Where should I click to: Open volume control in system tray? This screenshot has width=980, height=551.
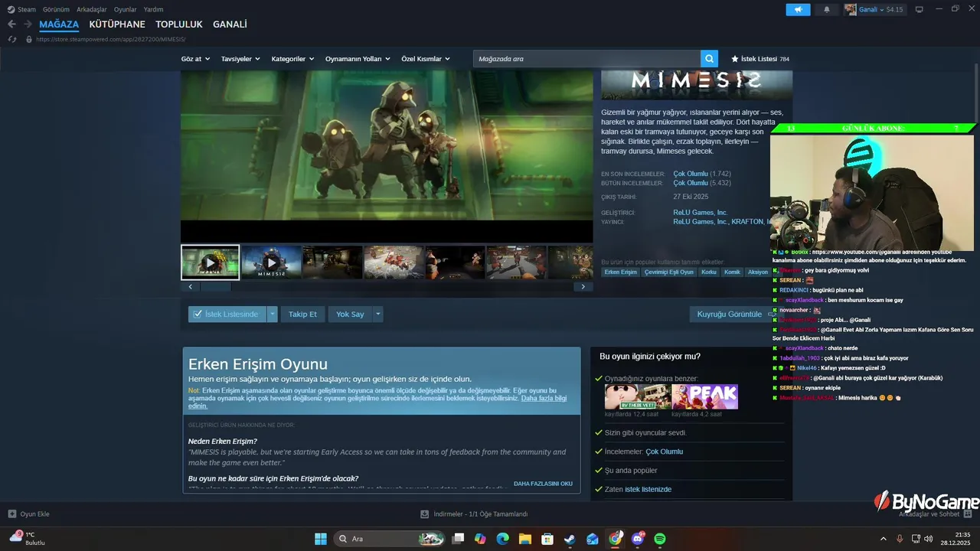tap(929, 539)
